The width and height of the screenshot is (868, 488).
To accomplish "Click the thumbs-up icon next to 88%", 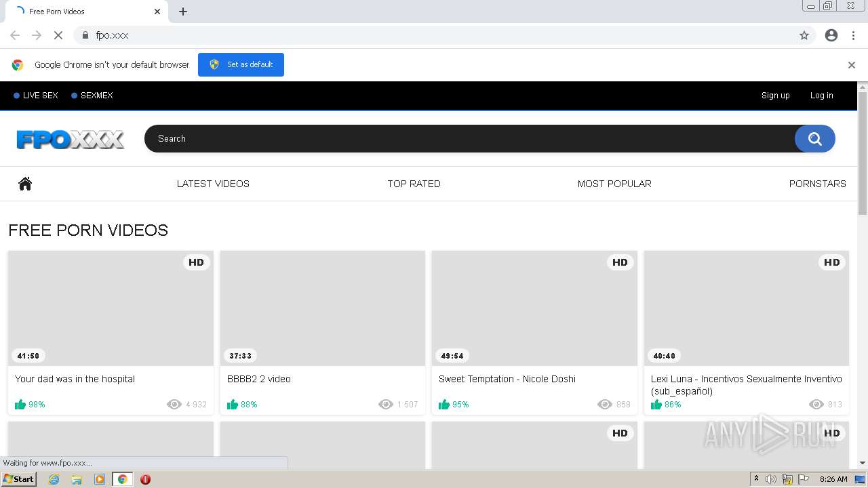I will click(233, 405).
